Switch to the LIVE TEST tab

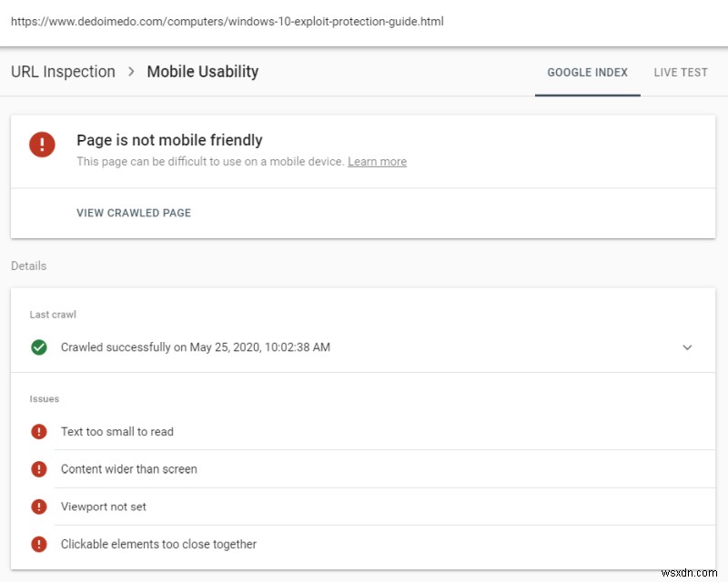point(680,72)
